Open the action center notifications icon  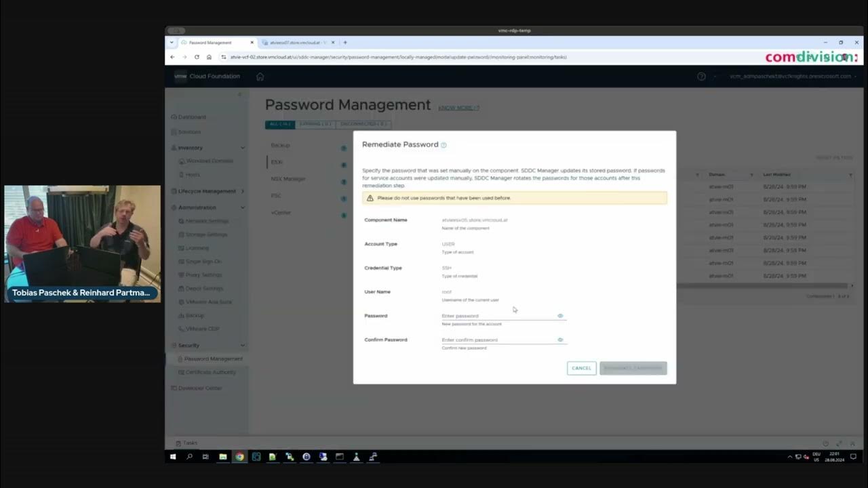coord(854,457)
